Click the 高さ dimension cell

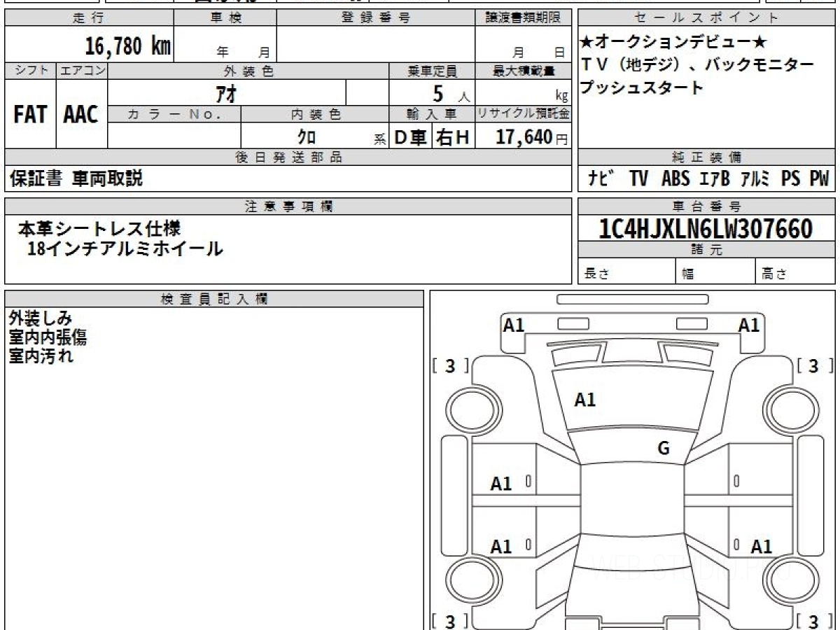coord(795,272)
